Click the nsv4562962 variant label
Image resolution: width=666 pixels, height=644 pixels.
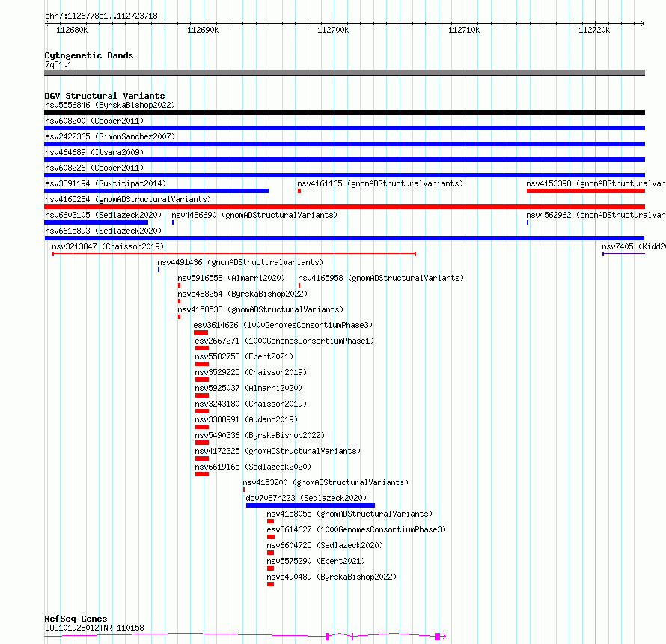(596, 215)
